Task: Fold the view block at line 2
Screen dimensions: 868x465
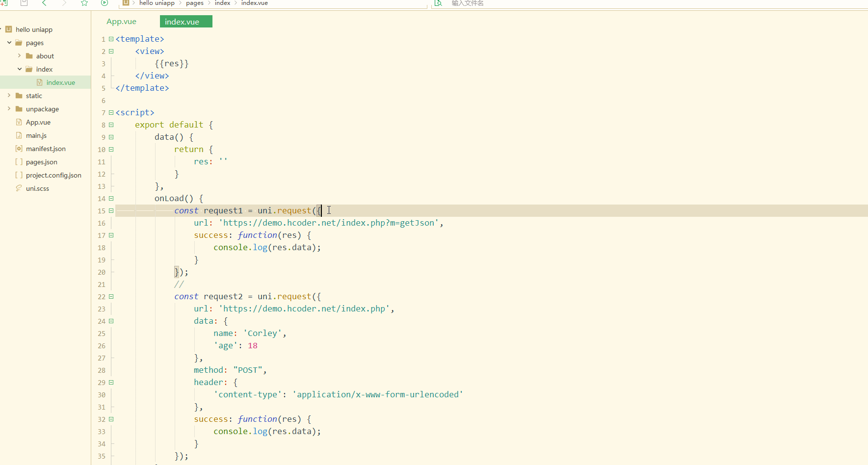Action: (111, 52)
